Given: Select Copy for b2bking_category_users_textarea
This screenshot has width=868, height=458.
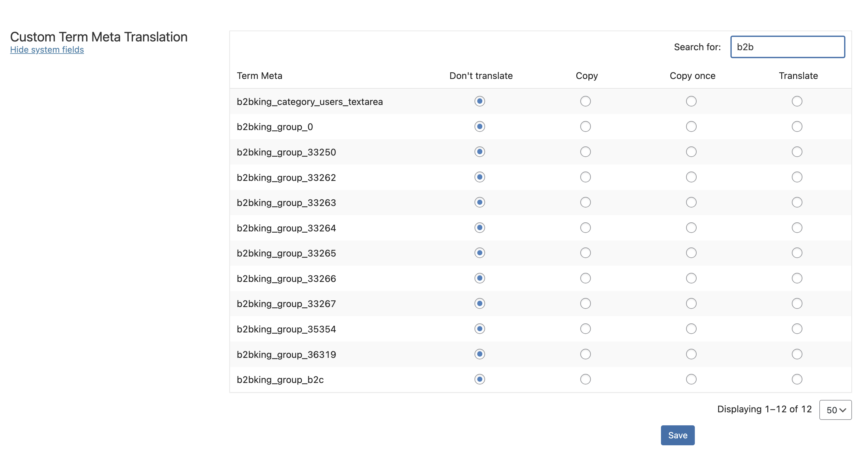Looking at the screenshot, I should click(586, 101).
